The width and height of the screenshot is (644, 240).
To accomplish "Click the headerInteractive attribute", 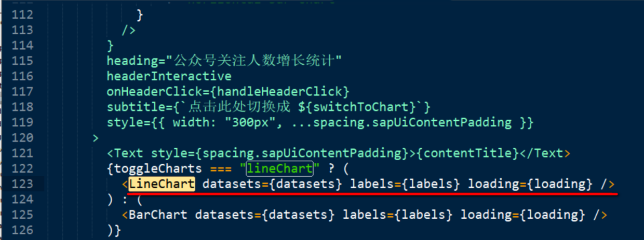I will pos(169,76).
